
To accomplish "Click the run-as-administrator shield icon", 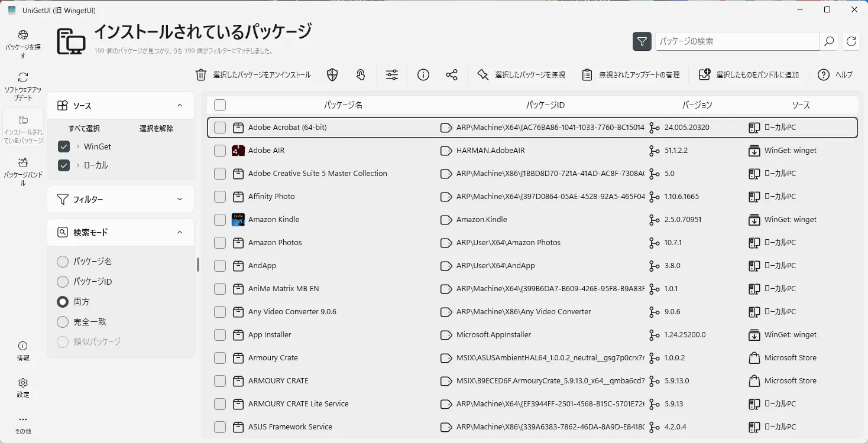I will coord(332,74).
